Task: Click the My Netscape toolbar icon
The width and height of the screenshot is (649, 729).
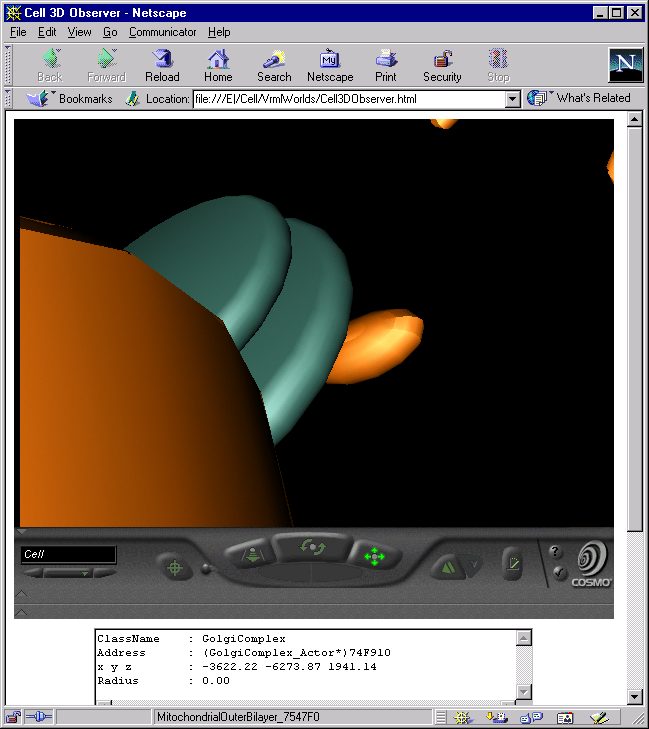Action: coord(330,66)
